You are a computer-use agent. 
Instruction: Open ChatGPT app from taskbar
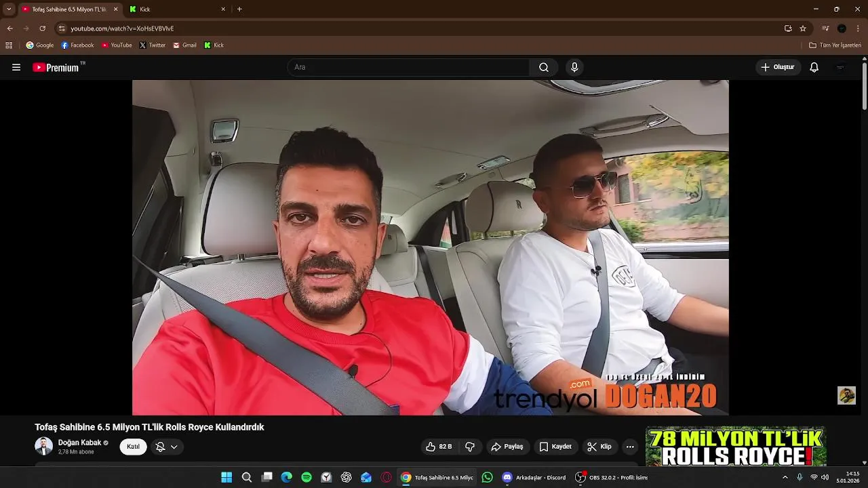pyautogui.click(x=347, y=477)
